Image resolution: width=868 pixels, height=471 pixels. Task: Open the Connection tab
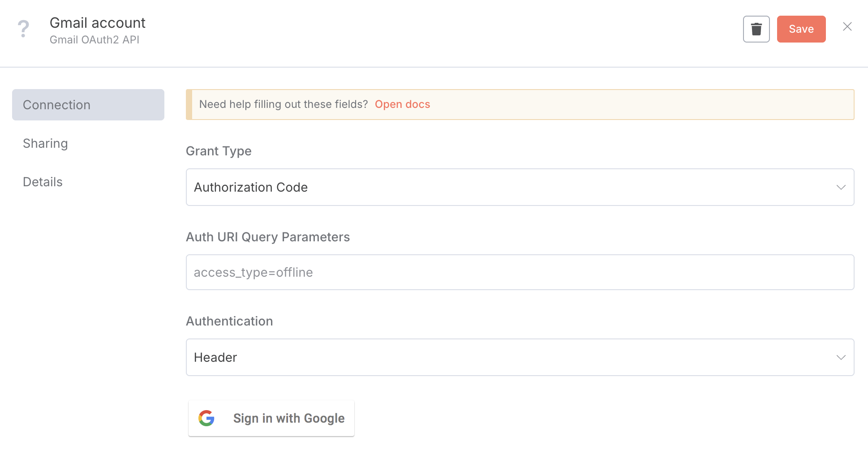[88, 105]
